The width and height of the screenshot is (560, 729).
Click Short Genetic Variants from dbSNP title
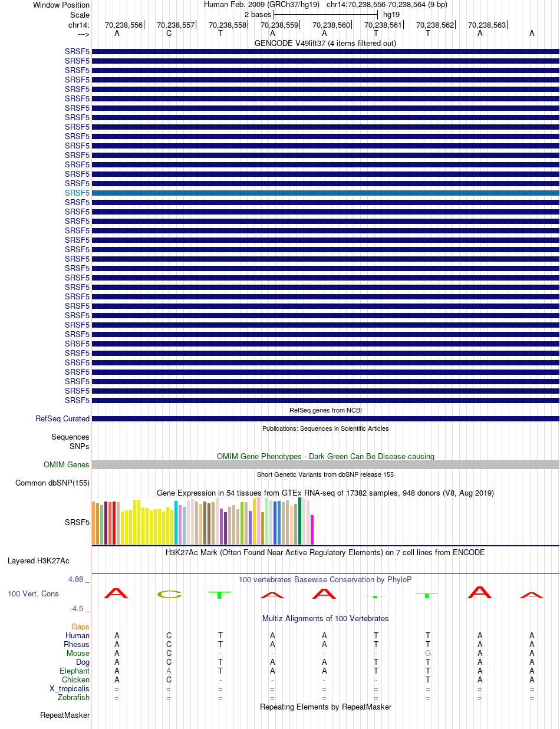325,474
